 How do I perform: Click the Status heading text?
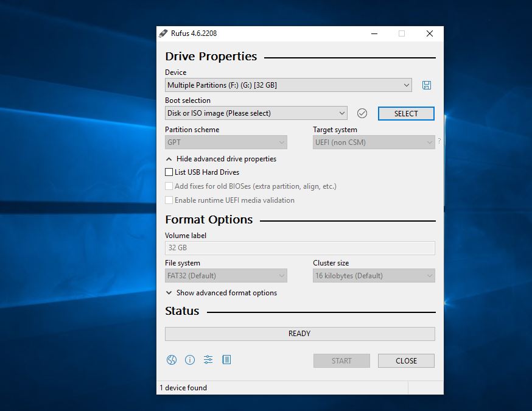click(182, 311)
